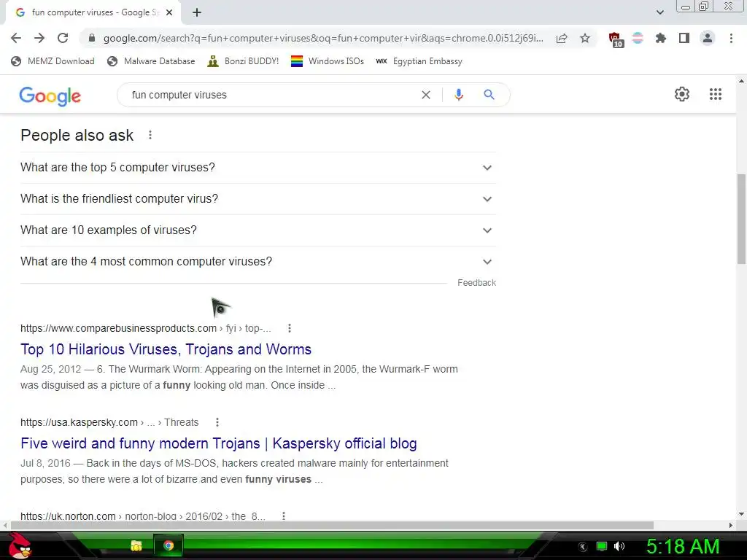Run search with the magnifier icon

(x=489, y=95)
